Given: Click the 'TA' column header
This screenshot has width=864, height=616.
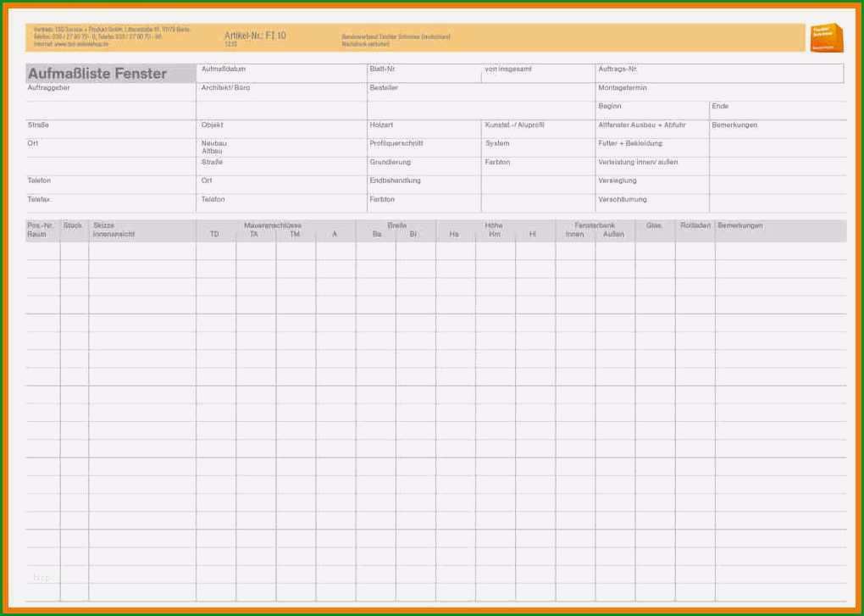Looking at the screenshot, I should click(253, 234).
